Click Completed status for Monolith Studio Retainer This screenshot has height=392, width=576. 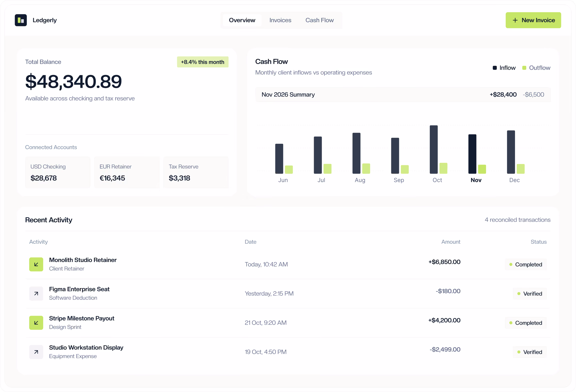click(526, 264)
